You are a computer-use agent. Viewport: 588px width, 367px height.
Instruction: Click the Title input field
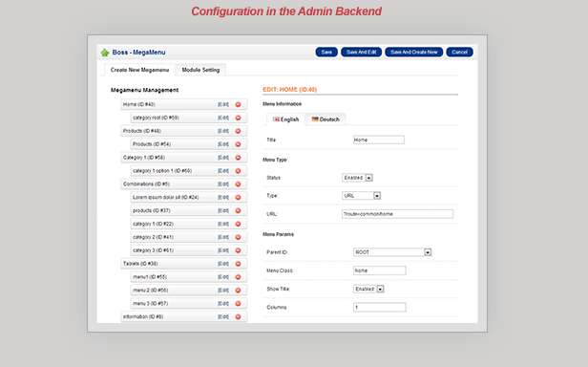pos(379,140)
